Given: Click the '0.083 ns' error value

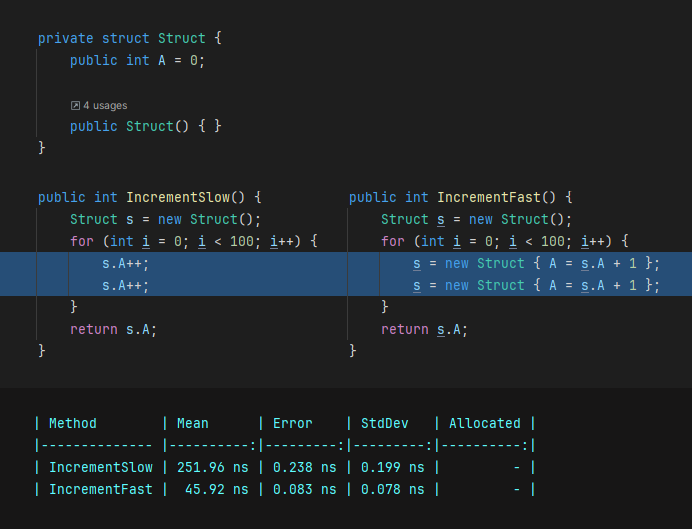Looking at the screenshot, I should [x=305, y=489].
